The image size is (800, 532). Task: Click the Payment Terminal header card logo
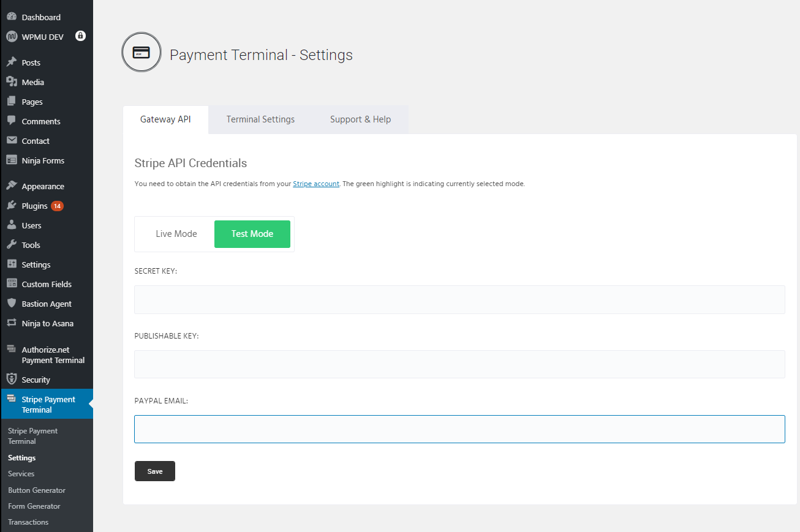pyautogui.click(x=142, y=53)
